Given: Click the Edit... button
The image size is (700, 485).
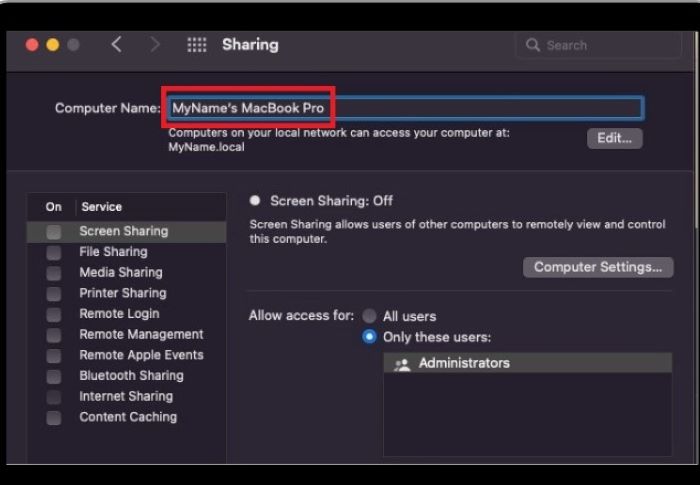Looking at the screenshot, I should click(614, 139).
